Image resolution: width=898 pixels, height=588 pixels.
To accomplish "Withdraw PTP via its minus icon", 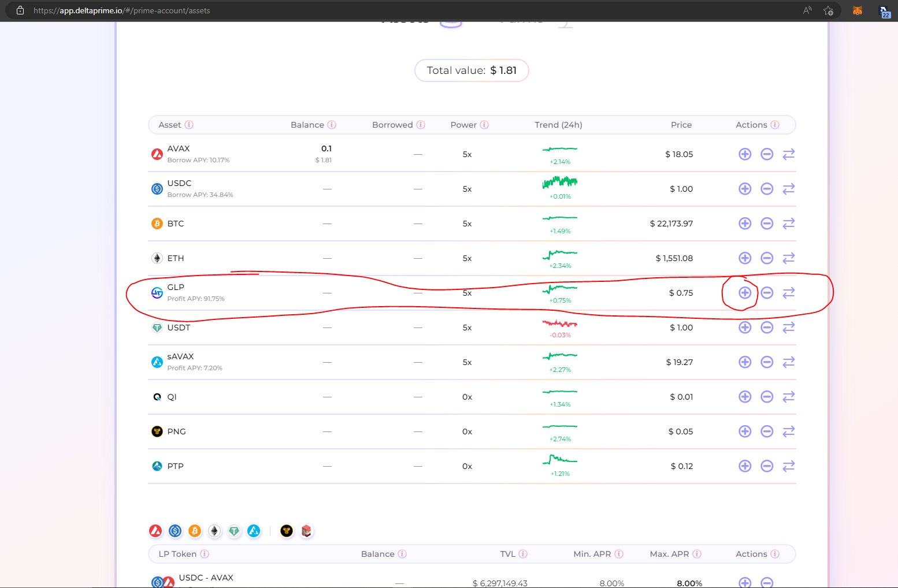I will (767, 466).
